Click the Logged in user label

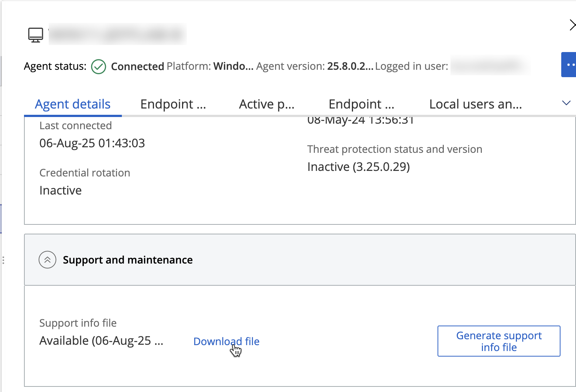tap(412, 66)
